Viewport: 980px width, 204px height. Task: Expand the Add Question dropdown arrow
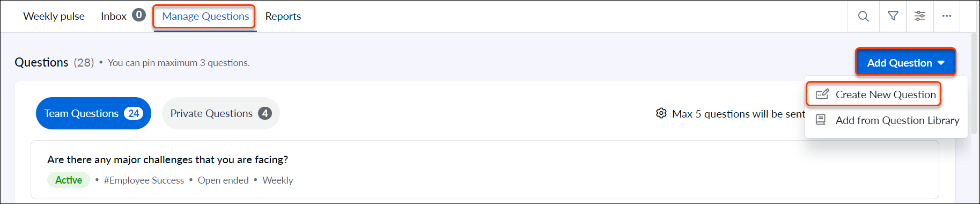tap(941, 63)
